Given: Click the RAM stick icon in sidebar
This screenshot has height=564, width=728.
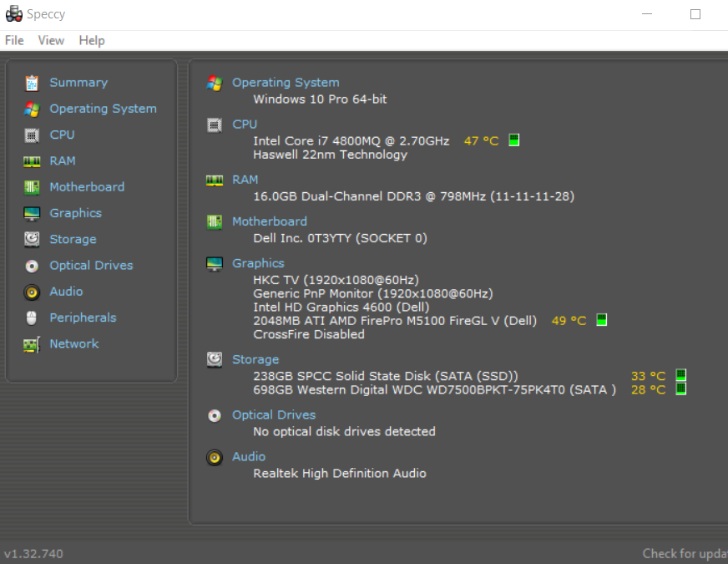Looking at the screenshot, I should click(32, 161).
